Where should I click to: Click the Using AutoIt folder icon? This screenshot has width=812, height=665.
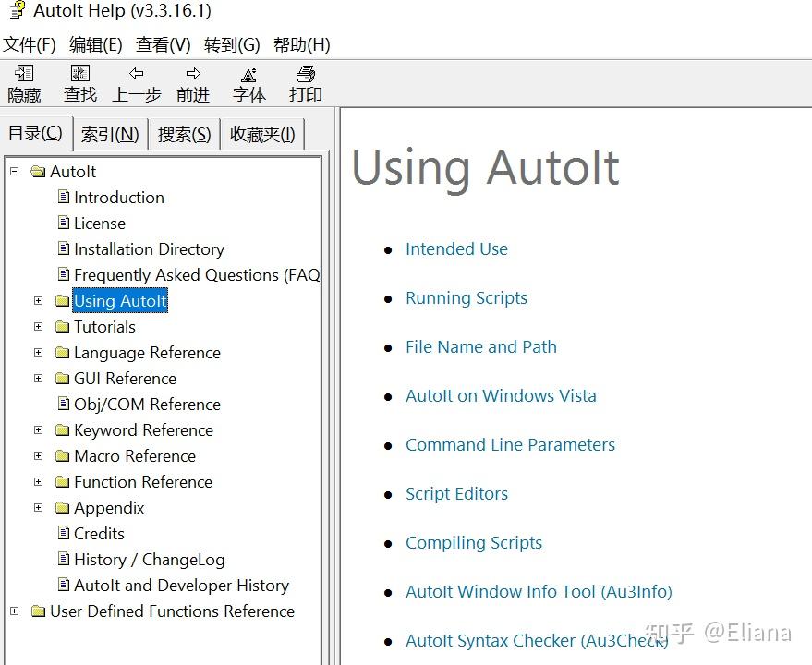pos(61,300)
